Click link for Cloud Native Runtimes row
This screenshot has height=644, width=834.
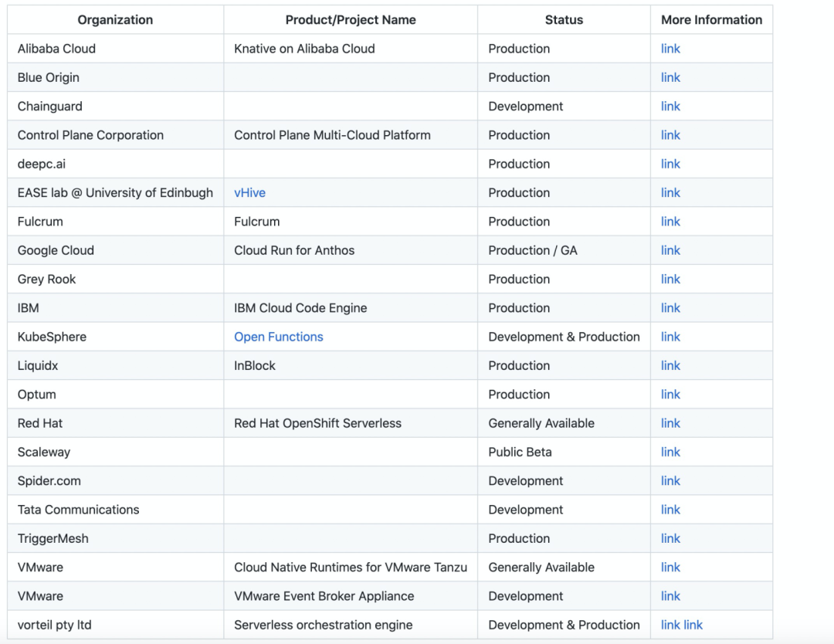[x=670, y=568]
